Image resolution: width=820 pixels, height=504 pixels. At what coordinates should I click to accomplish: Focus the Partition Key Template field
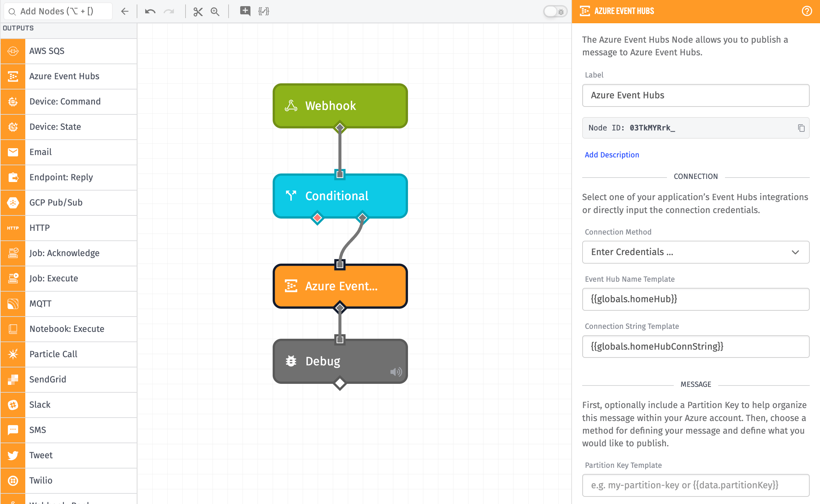pyautogui.click(x=696, y=485)
